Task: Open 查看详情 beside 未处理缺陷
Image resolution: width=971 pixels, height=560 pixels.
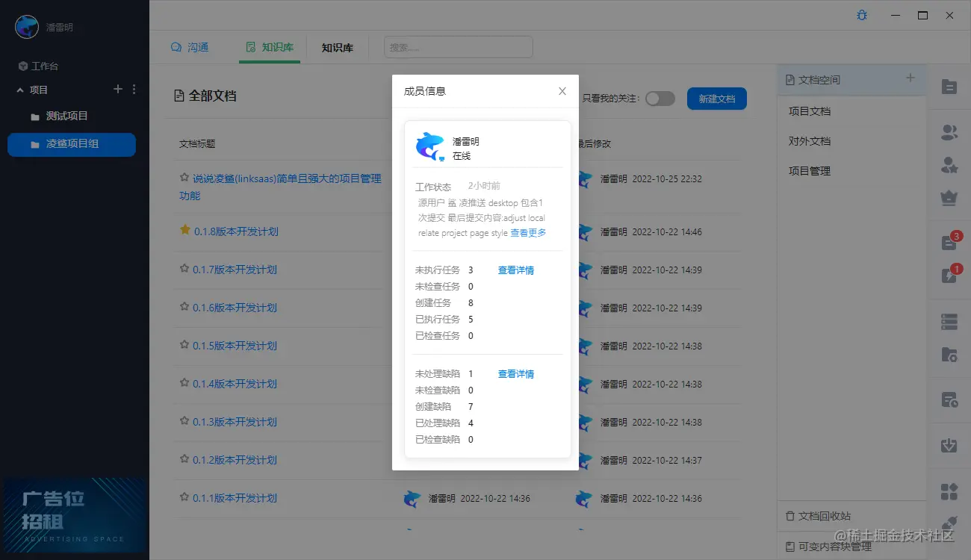Action: 516,374
